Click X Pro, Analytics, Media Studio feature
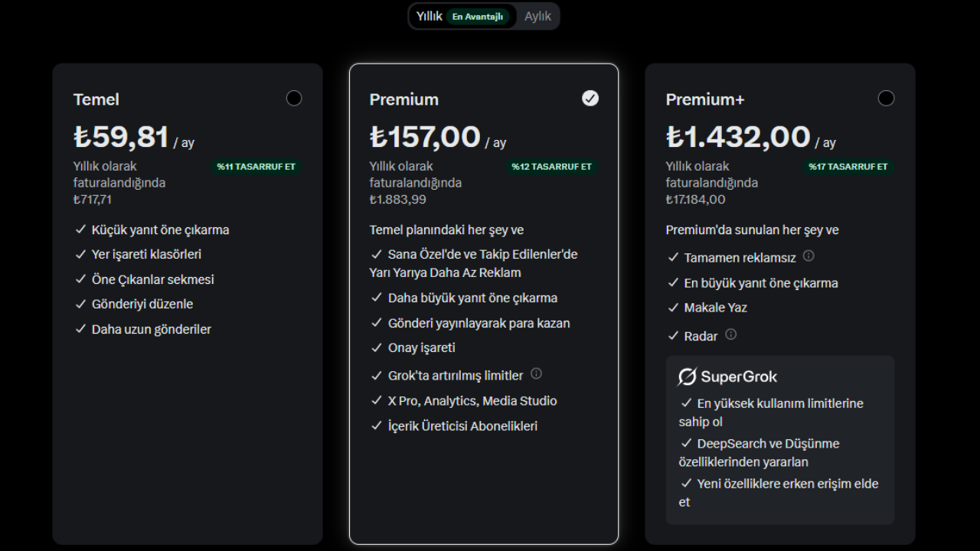 [472, 401]
